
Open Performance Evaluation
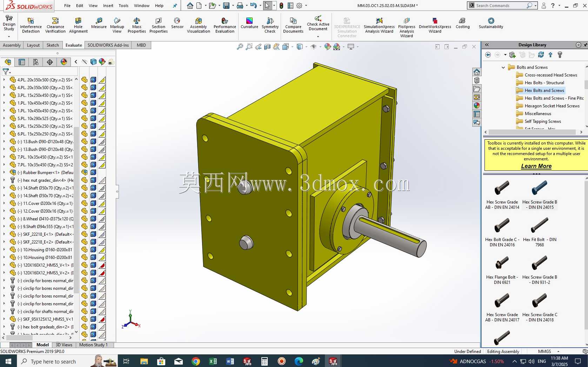coord(225,25)
